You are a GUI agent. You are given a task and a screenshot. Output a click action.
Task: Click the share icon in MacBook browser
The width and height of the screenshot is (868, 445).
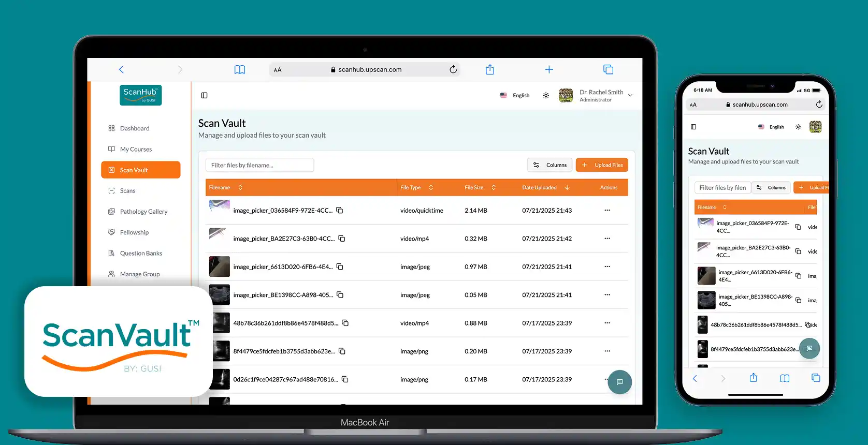click(x=490, y=69)
